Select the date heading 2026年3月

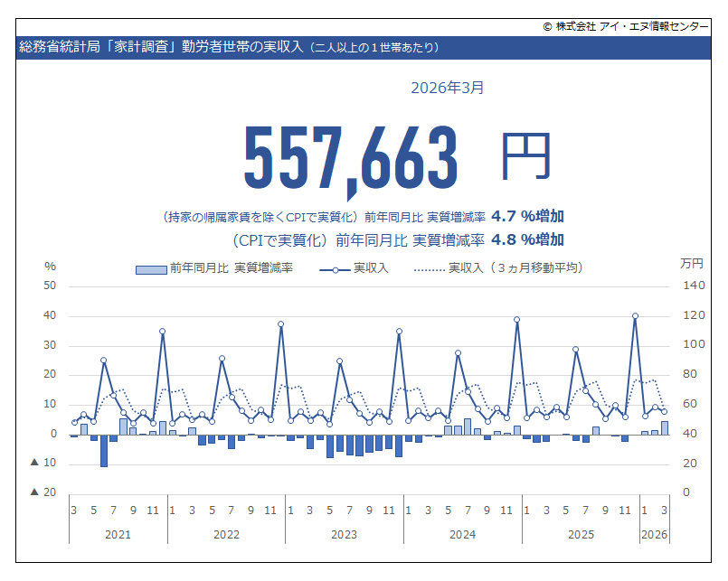(447, 88)
